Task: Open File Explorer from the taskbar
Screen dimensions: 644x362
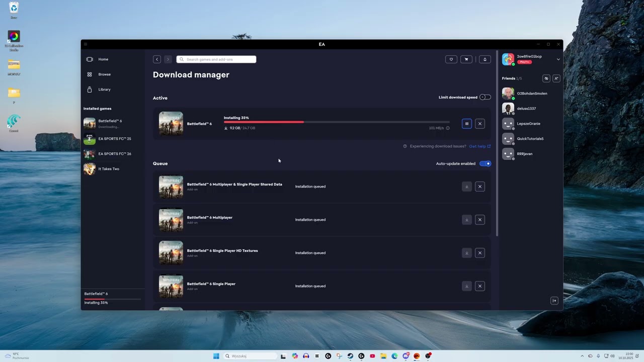Action: pos(383,356)
